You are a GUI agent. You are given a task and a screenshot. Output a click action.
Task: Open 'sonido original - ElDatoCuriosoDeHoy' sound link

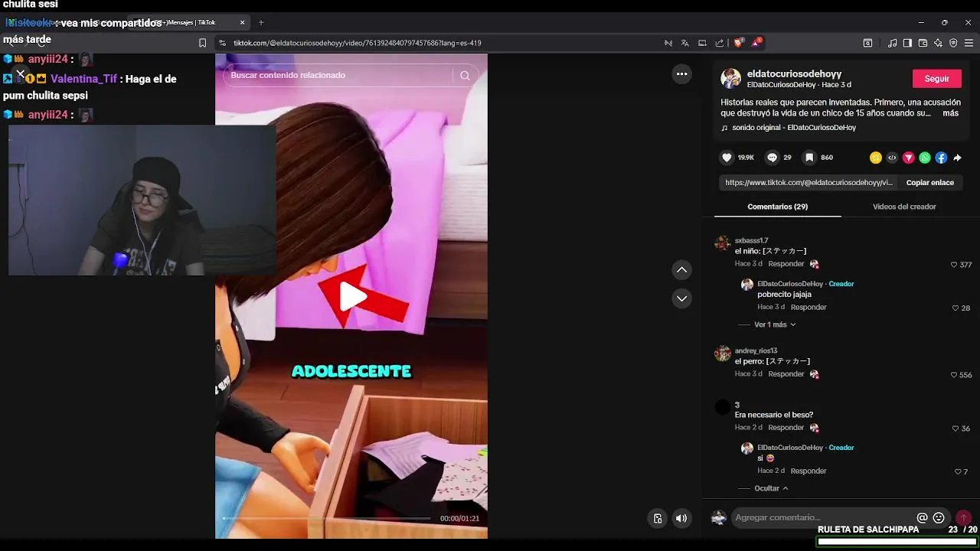click(x=793, y=128)
